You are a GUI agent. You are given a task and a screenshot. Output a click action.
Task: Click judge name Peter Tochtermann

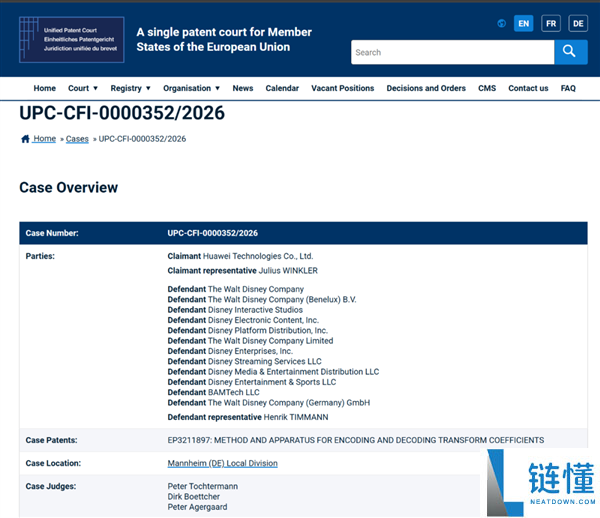[202, 486]
